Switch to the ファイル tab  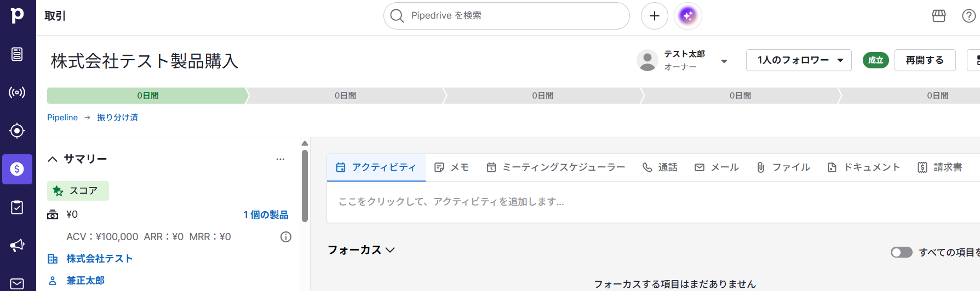tap(783, 167)
